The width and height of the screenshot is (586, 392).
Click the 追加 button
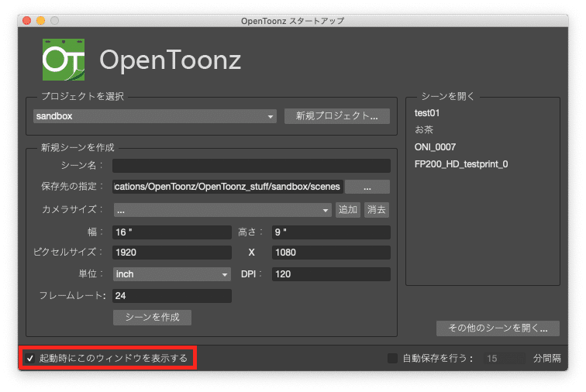tap(347, 210)
